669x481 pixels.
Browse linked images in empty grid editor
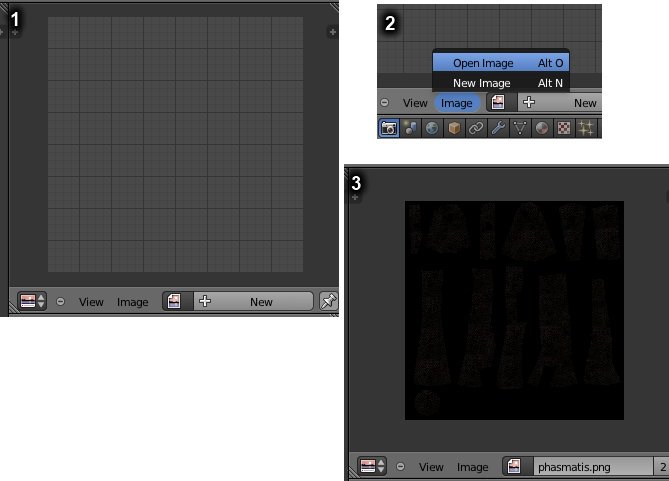[177, 301]
